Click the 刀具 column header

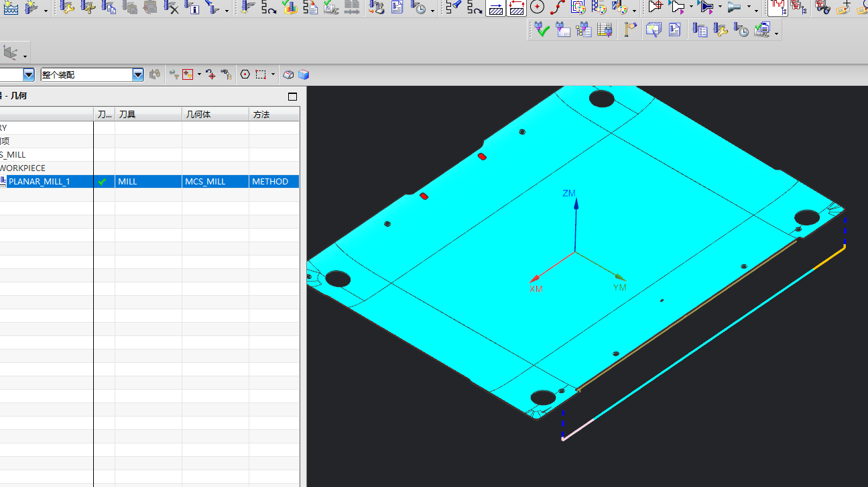pos(147,115)
